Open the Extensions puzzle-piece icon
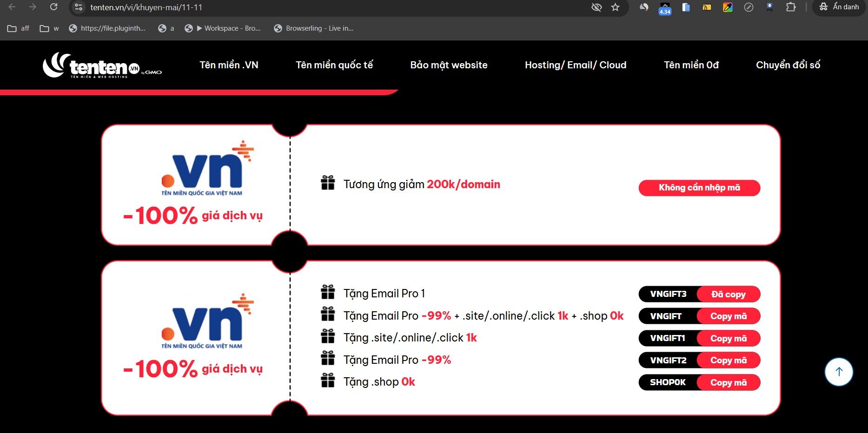The image size is (868, 433). pos(791,7)
